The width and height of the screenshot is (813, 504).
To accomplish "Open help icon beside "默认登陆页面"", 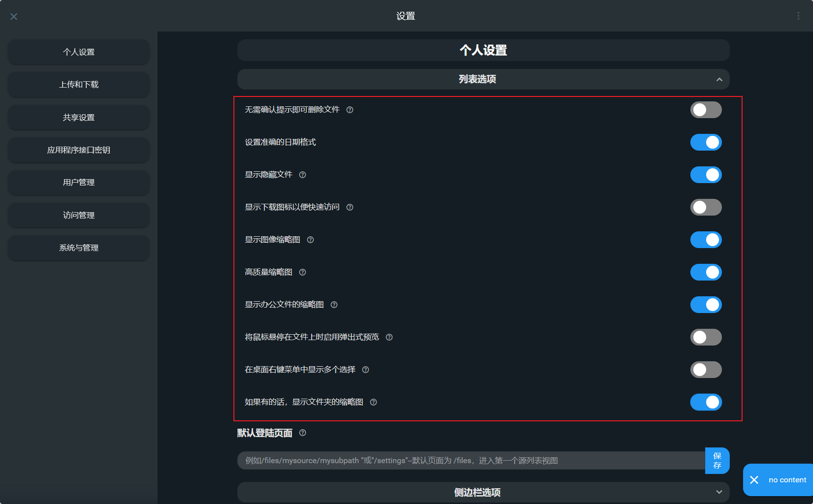I will point(303,433).
